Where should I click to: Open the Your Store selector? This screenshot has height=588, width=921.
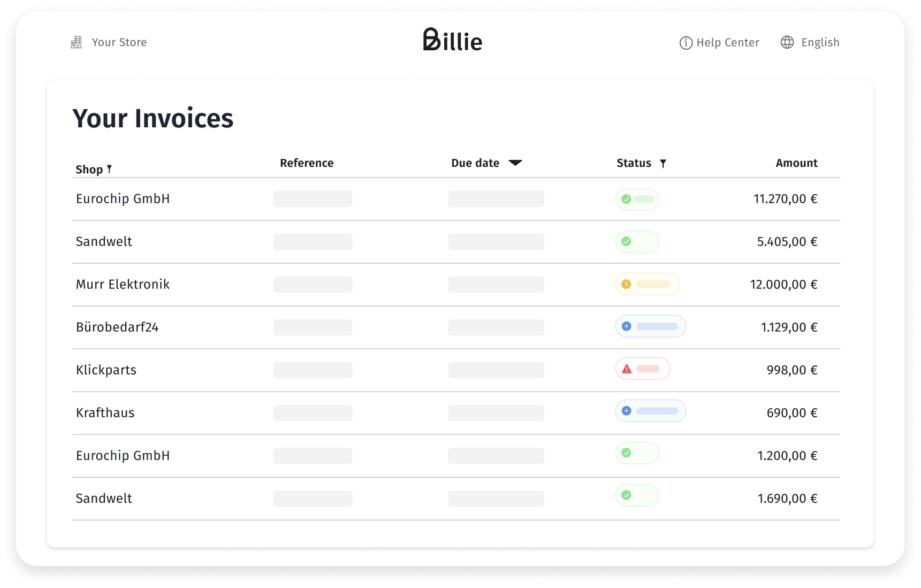click(x=119, y=42)
